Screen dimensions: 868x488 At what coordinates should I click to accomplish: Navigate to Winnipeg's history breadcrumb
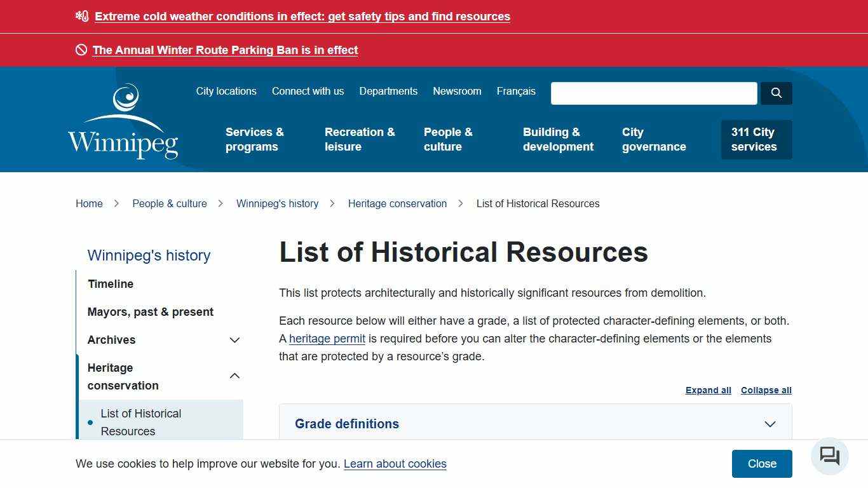(x=277, y=203)
